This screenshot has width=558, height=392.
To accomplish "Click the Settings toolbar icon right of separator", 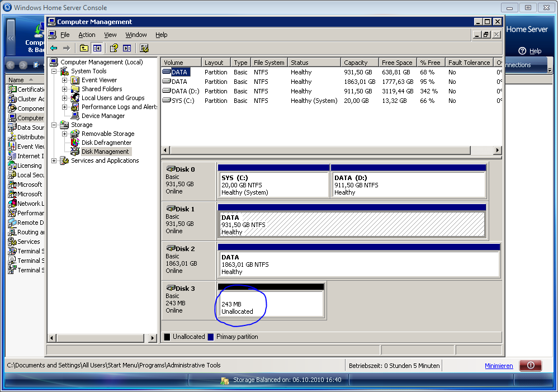I will point(144,48).
